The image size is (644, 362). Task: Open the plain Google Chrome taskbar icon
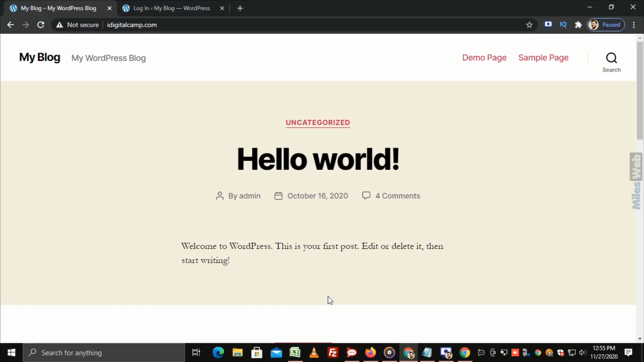click(465, 353)
